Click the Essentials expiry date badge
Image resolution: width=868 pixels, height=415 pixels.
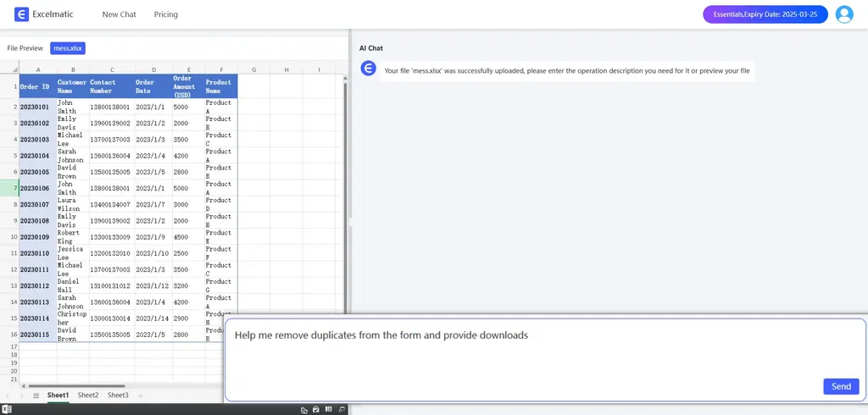pos(765,14)
